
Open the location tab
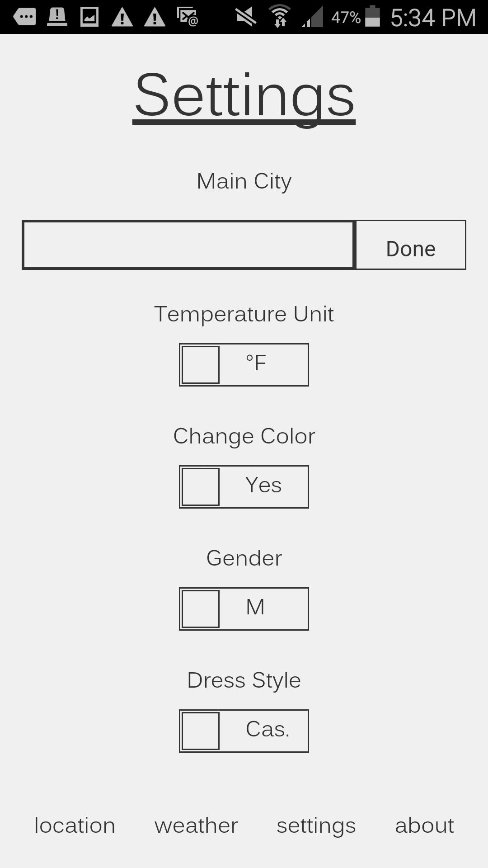pyautogui.click(x=75, y=826)
